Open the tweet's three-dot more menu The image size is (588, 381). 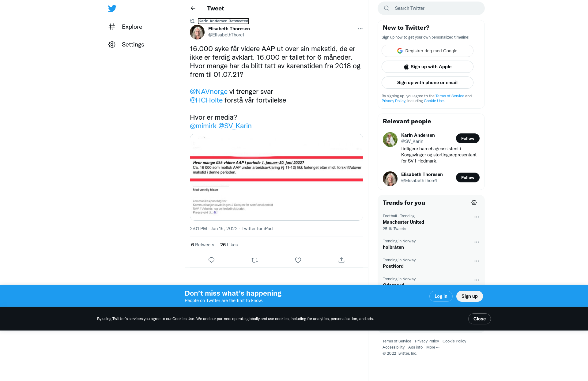360,29
